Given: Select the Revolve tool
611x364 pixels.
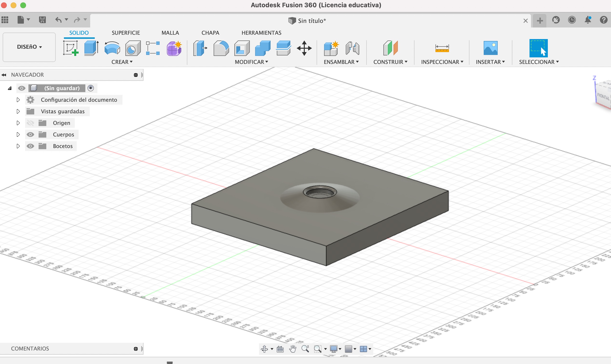Looking at the screenshot, I should click(112, 48).
